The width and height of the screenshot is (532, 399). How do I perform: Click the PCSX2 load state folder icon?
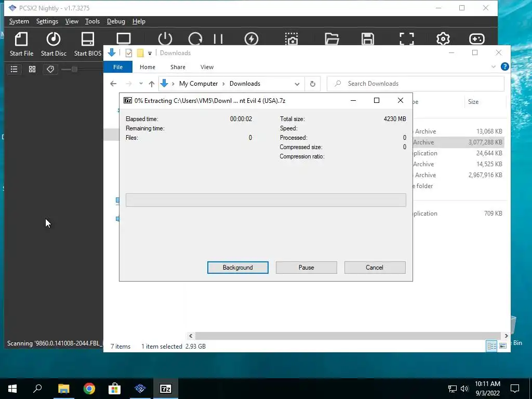pyautogui.click(x=332, y=38)
